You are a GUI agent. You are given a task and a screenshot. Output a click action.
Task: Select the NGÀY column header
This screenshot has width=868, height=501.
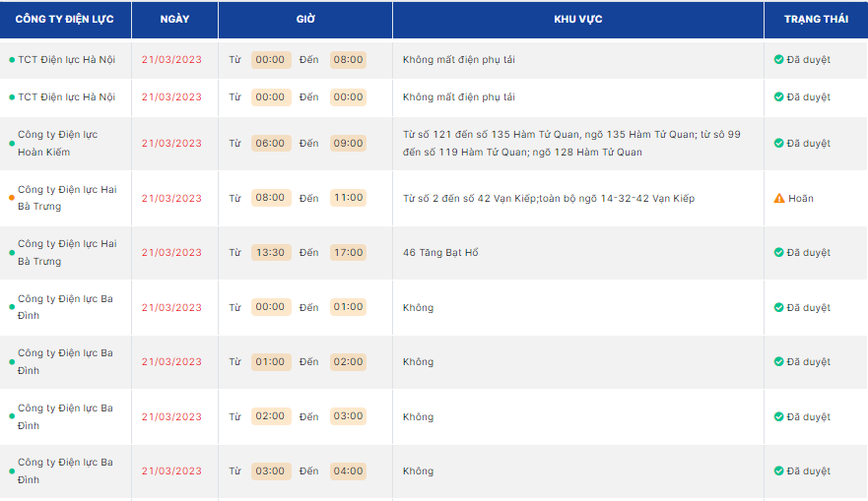click(175, 20)
